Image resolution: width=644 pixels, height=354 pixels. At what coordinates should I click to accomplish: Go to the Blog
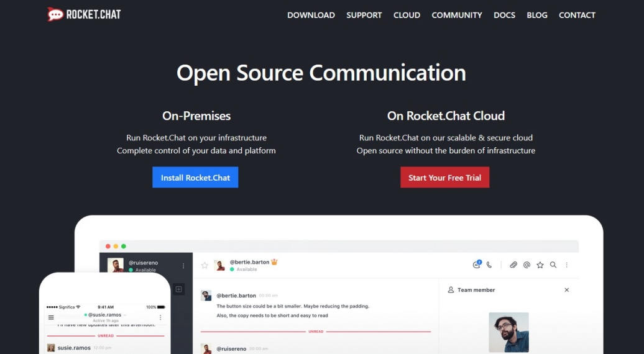click(x=537, y=15)
